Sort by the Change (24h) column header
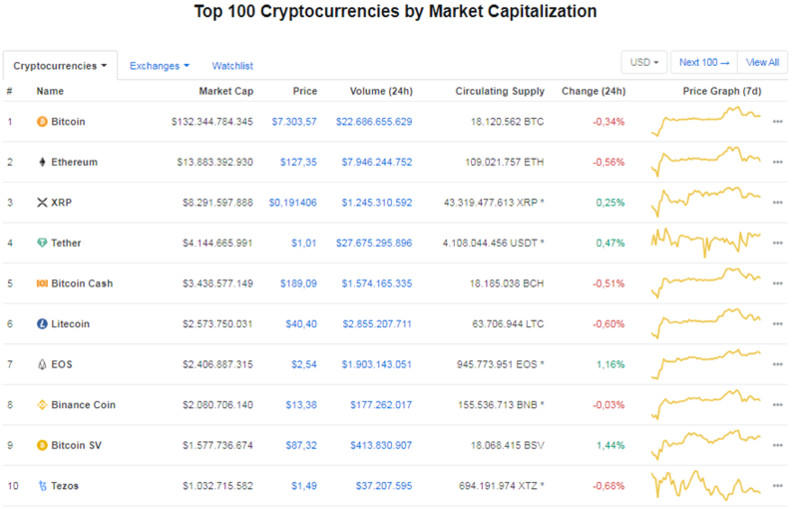798x509 pixels. [593, 91]
